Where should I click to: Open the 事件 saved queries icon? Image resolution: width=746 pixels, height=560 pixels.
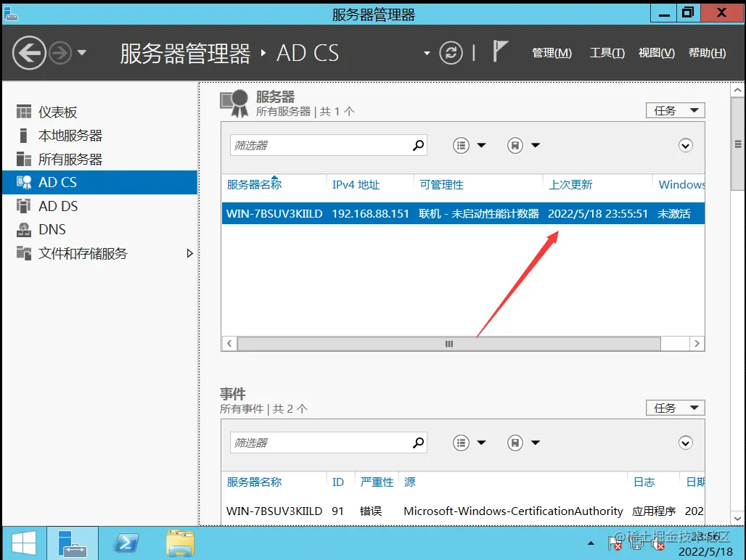coord(515,443)
